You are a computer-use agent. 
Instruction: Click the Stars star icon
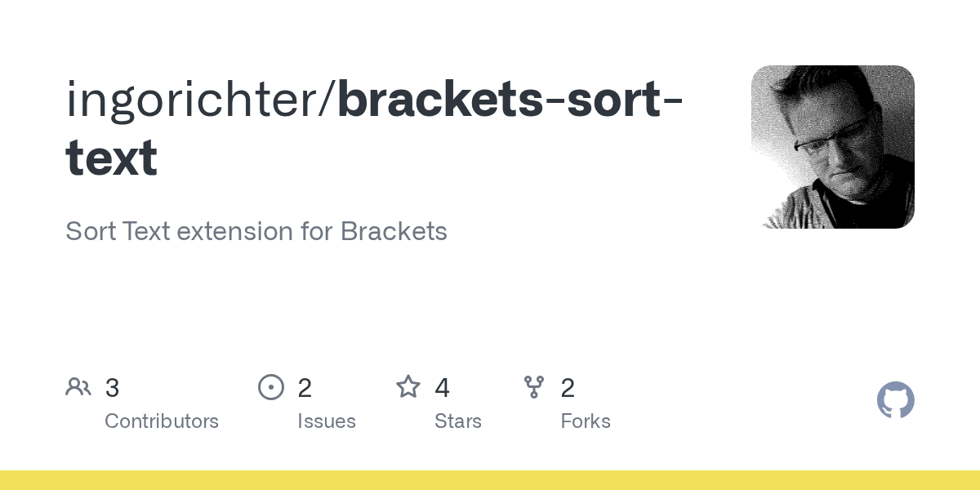point(408,387)
